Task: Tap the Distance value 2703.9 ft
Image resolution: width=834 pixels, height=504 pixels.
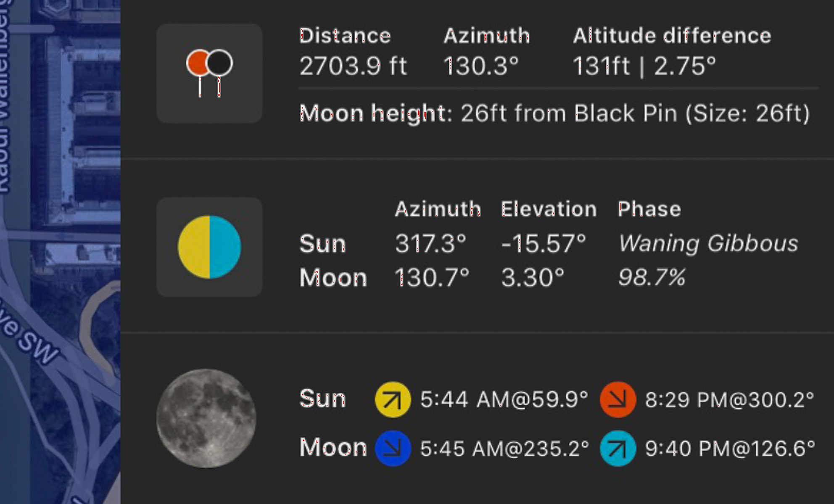Action: pos(353,66)
